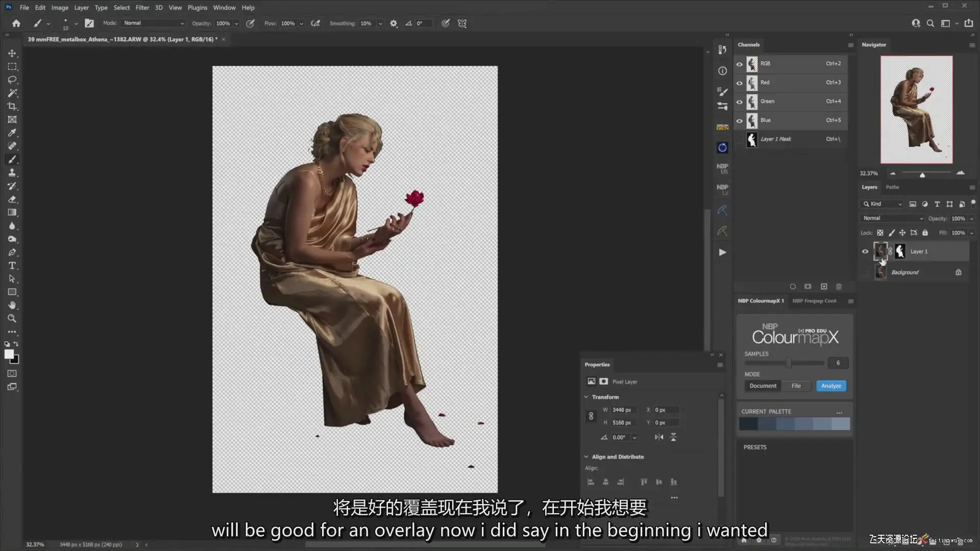Select the Crop tool
The height and width of the screenshot is (551, 980).
pos(12,106)
